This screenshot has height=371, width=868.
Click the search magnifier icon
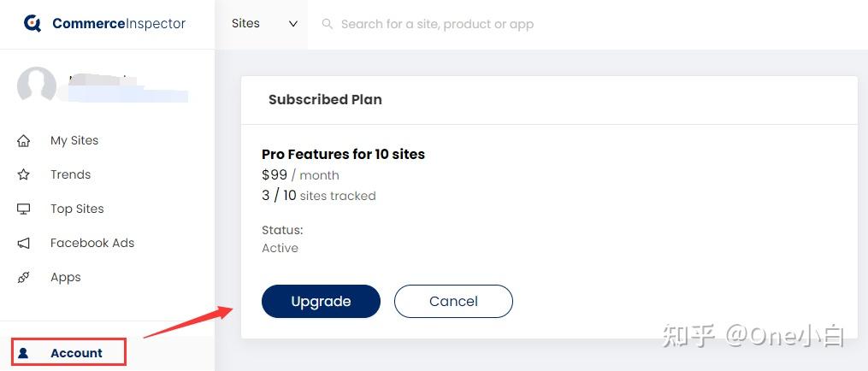pyautogui.click(x=328, y=24)
